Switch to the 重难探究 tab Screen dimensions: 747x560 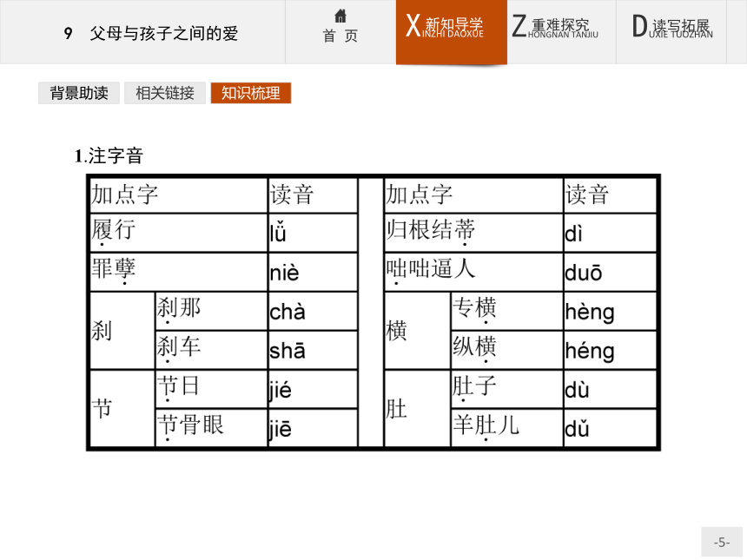click(x=561, y=32)
